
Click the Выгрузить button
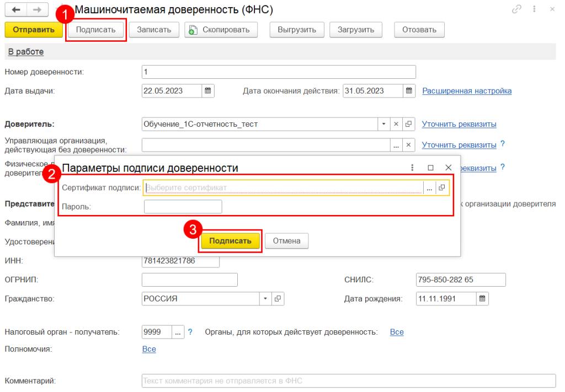(x=297, y=30)
